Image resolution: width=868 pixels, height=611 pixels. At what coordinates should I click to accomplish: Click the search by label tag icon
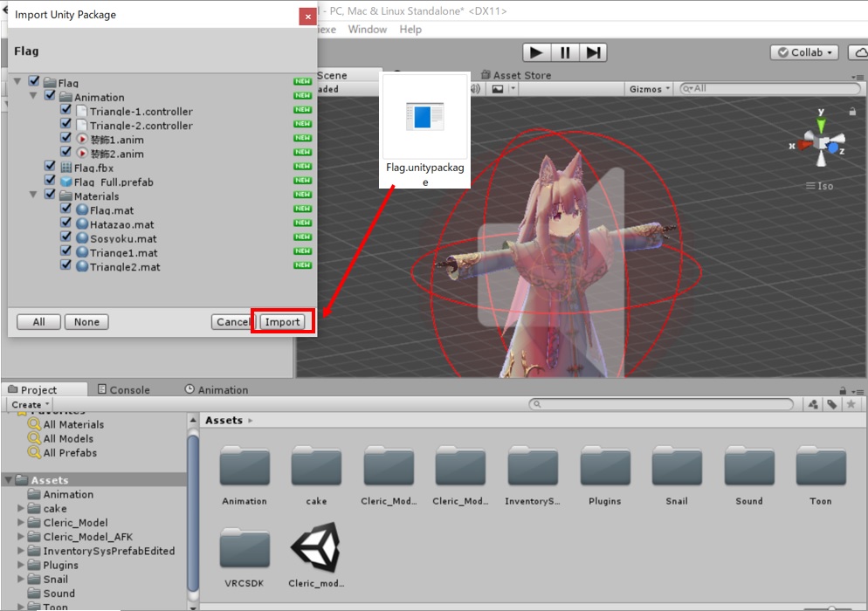tap(832, 404)
